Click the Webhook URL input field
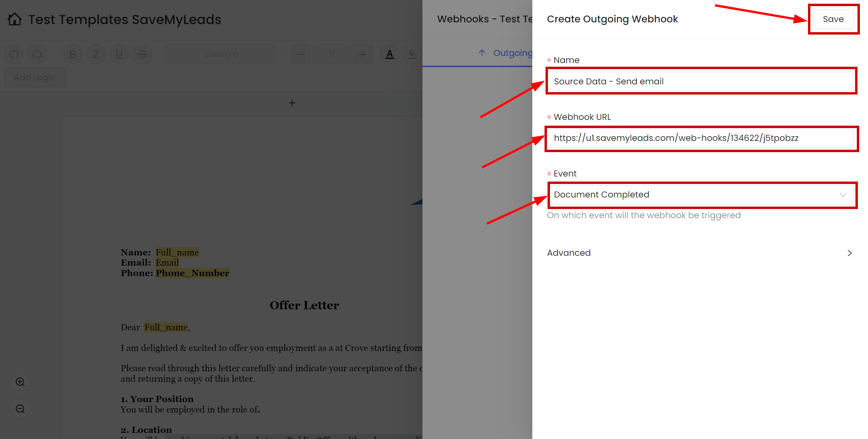This screenshot has width=868, height=439. [x=701, y=138]
